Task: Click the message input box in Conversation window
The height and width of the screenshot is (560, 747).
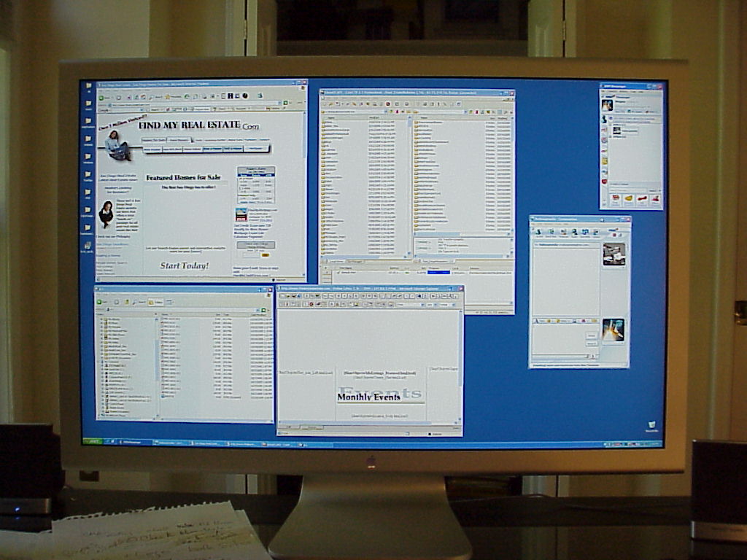Action: tap(559, 339)
